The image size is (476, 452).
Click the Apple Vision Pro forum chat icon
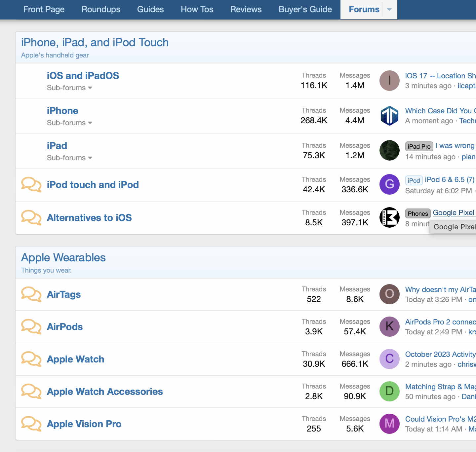click(31, 424)
